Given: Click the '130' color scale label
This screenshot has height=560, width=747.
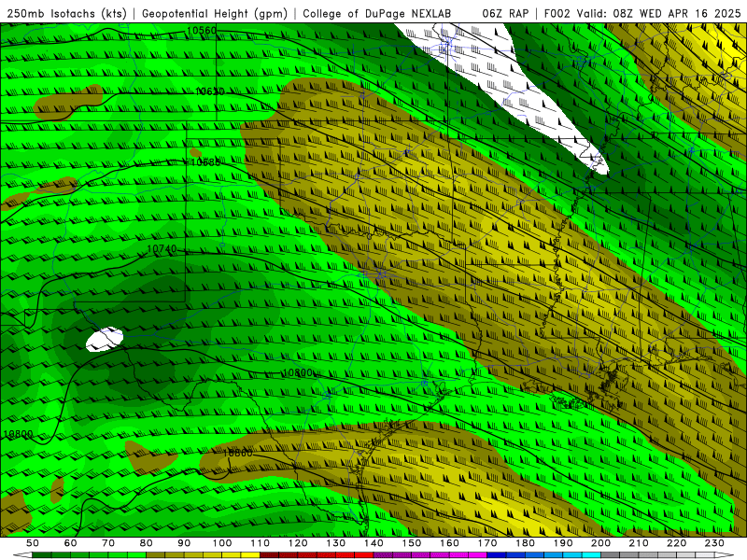Looking at the screenshot, I should [x=336, y=543].
